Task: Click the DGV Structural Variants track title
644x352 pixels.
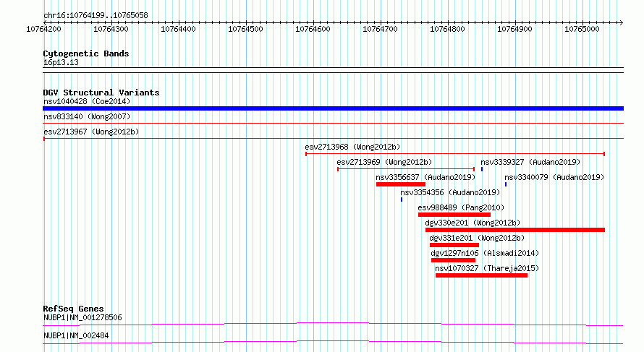Action: [101, 93]
